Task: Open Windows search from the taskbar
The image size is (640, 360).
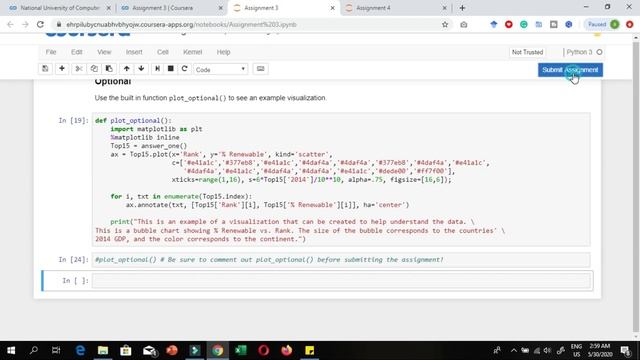Action: [x=34, y=350]
